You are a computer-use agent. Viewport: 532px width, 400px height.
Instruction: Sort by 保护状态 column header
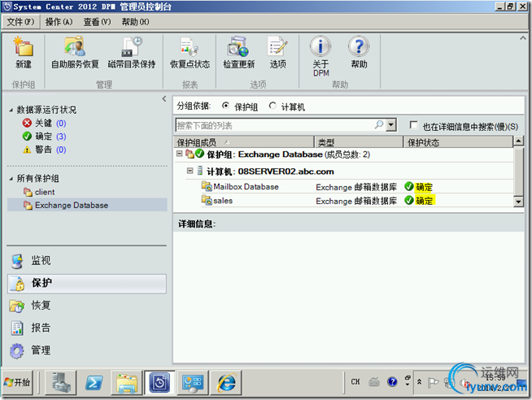[458, 142]
